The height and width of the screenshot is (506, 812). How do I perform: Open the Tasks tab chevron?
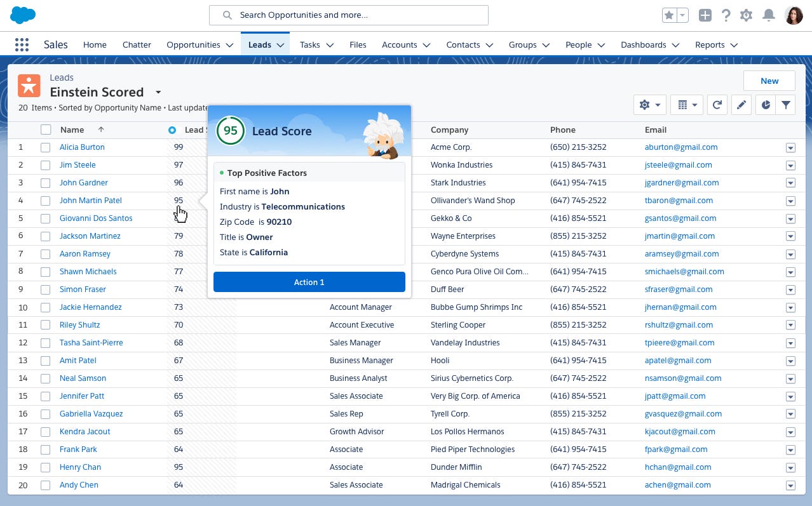(330, 45)
